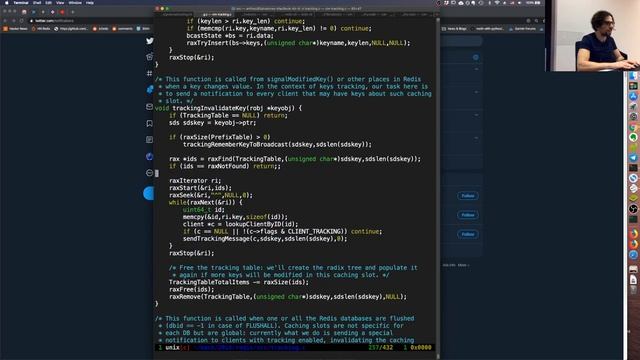
Task: Open the Apple menu
Action: 6,2
